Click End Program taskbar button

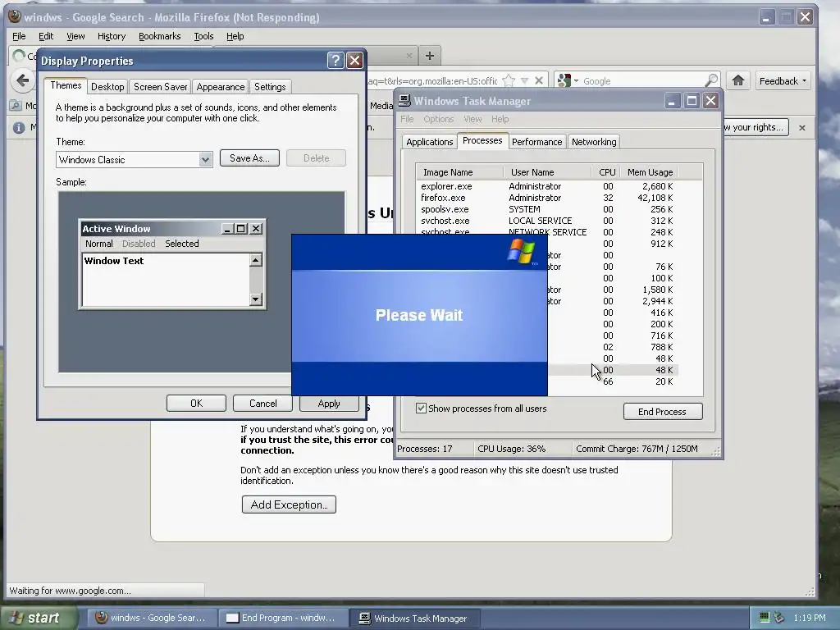click(283, 618)
